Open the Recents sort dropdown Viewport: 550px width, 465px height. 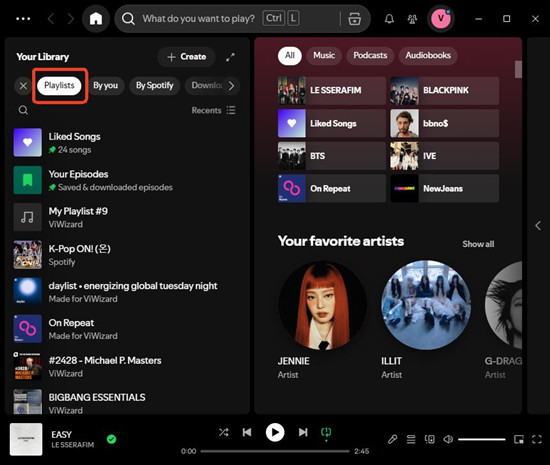(214, 110)
